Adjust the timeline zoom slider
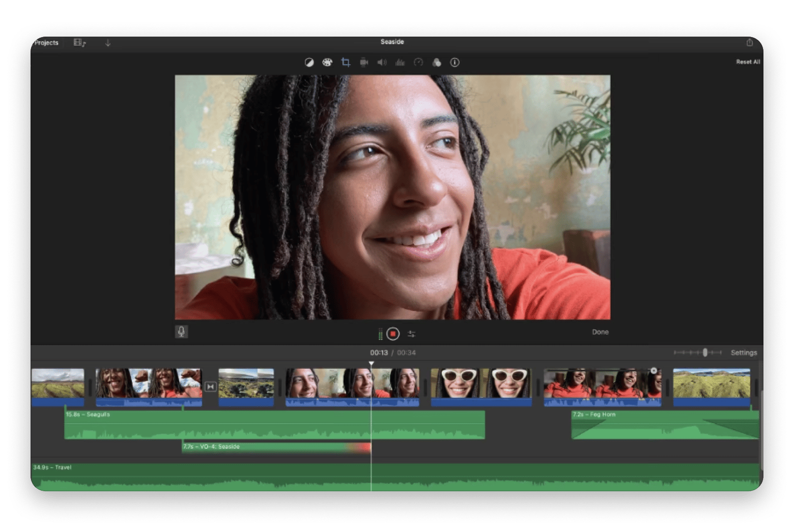 [x=705, y=351]
